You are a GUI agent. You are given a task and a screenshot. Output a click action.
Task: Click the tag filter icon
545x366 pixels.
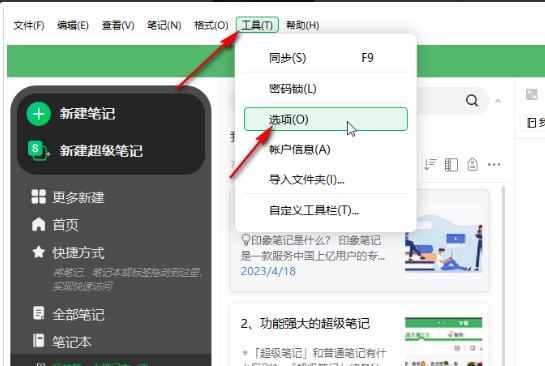tap(472, 164)
